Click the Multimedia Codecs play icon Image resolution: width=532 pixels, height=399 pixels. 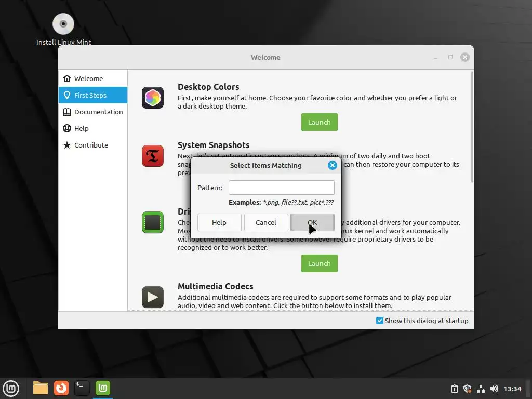coord(153,297)
